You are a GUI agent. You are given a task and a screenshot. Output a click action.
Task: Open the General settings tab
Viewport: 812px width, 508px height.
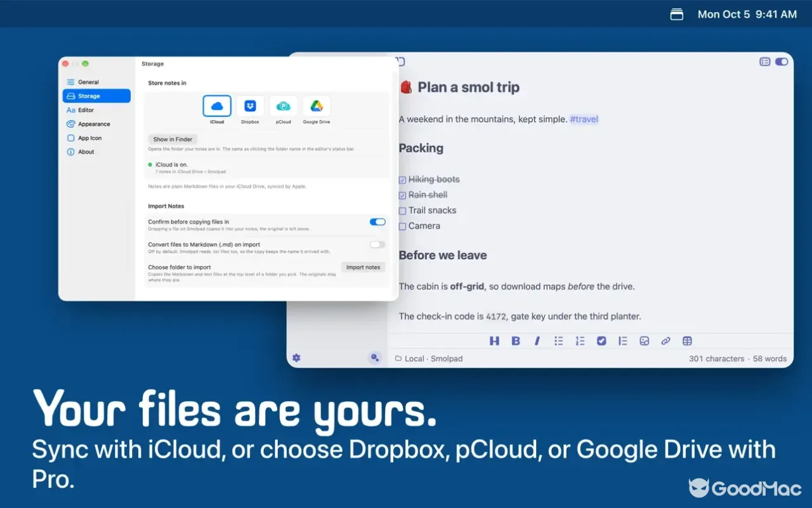coord(96,82)
